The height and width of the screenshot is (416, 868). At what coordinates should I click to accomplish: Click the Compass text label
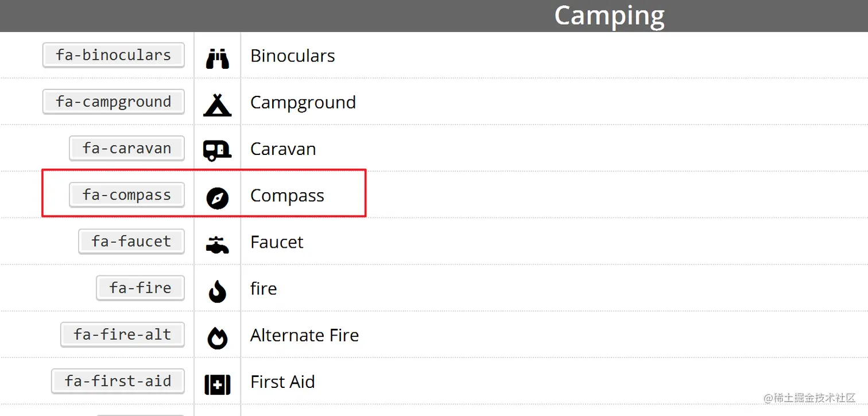[x=287, y=196]
